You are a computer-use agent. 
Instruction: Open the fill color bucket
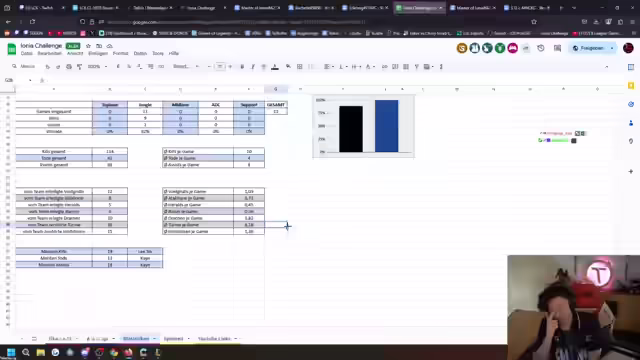pos(288,67)
